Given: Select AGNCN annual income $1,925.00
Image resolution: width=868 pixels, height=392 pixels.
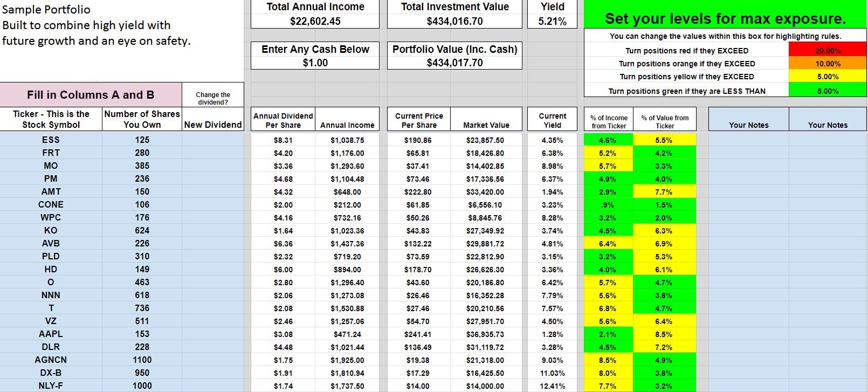Looking at the screenshot, I should click(347, 360).
